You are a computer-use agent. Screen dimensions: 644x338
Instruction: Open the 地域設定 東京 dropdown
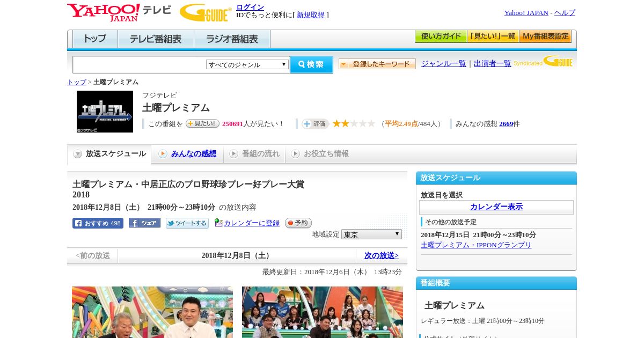[x=371, y=234]
